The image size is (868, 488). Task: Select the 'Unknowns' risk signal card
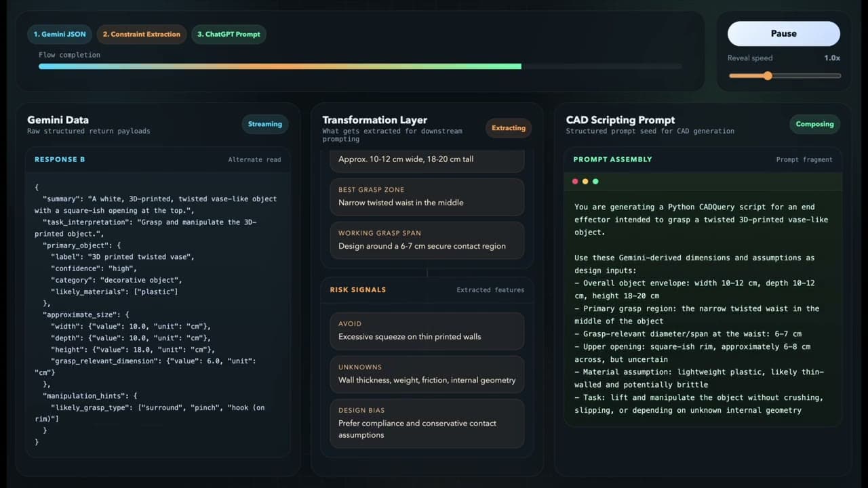click(x=427, y=374)
